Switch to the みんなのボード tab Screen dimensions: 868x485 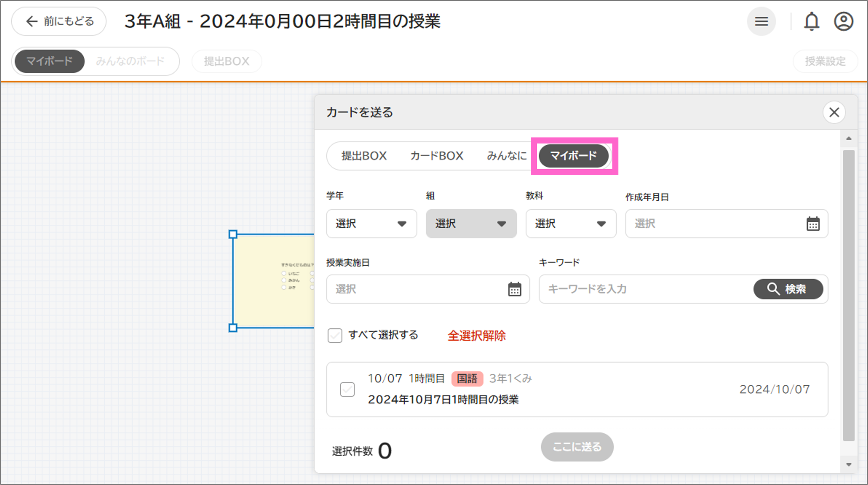pos(131,61)
